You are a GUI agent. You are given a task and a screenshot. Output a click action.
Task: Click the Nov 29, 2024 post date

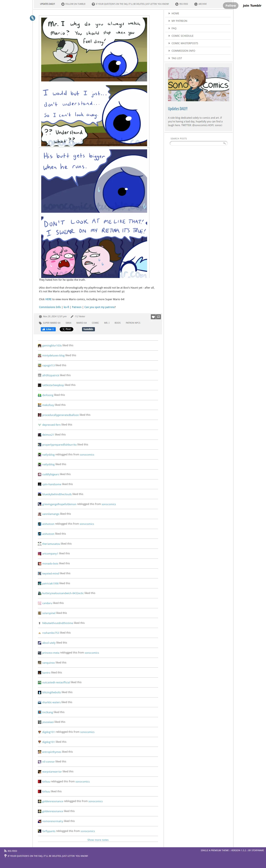[x=54, y=316]
